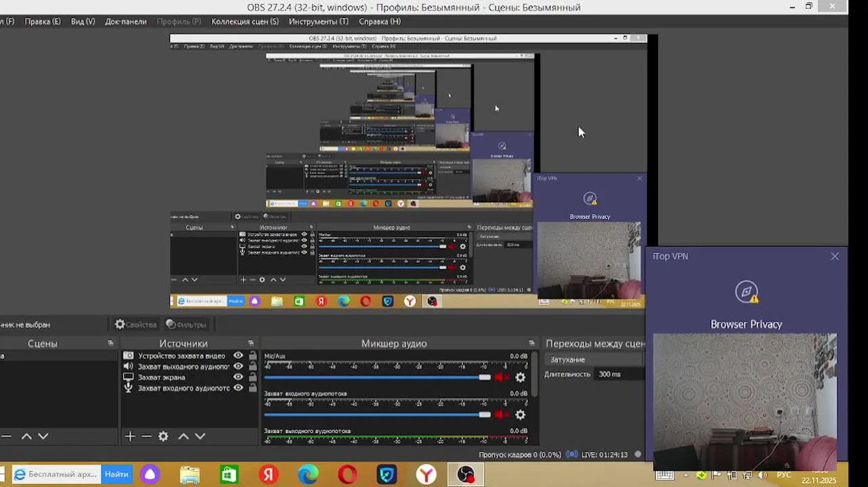This screenshot has height=487, width=868.
Task: Open Alice assistant from the taskbar
Action: coord(150,475)
